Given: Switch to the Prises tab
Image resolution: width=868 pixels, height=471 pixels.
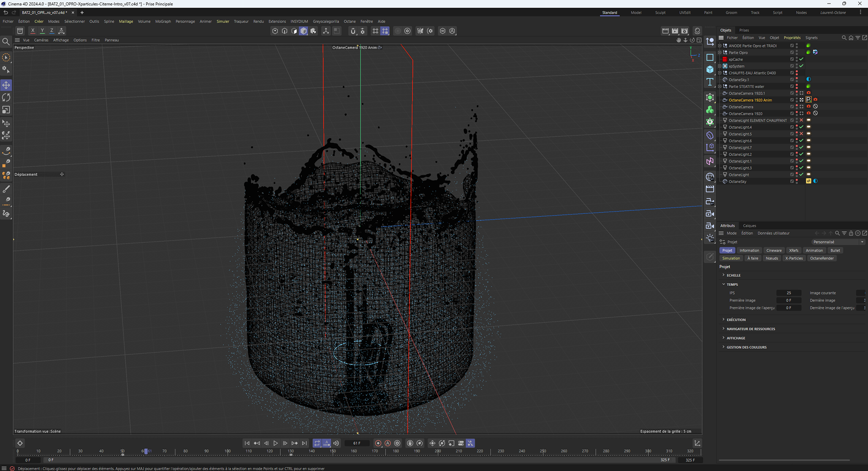Looking at the screenshot, I should point(744,30).
